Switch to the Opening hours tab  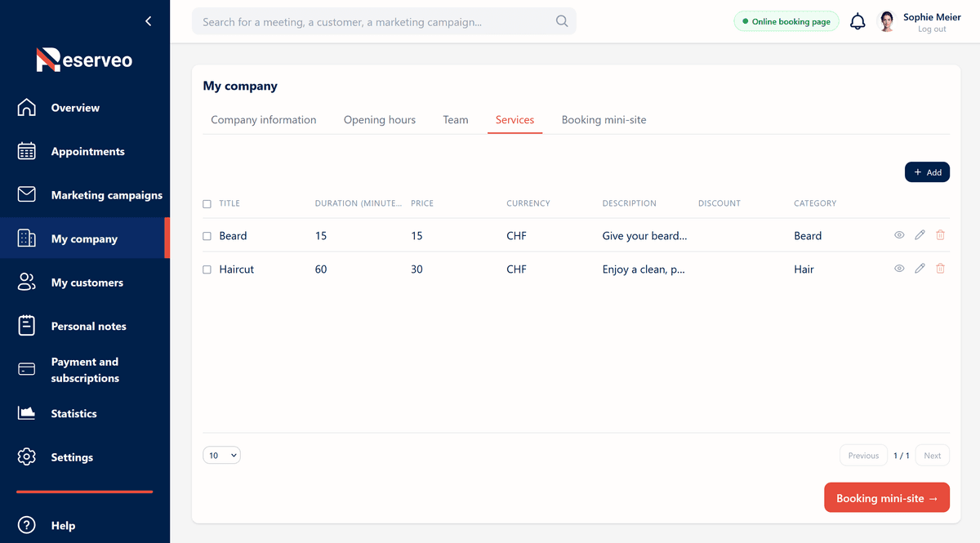pyautogui.click(x=379, y=120)
